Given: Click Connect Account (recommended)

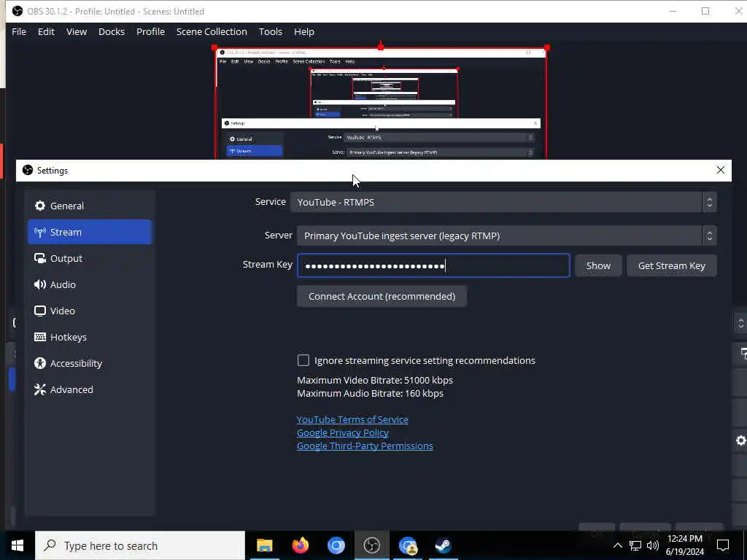Looking at the screenshot, I should tap(382, 296).
